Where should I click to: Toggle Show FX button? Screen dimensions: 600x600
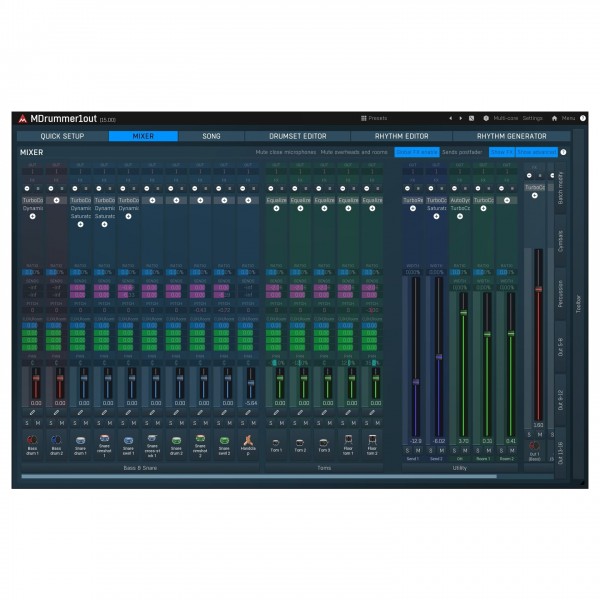501,152
